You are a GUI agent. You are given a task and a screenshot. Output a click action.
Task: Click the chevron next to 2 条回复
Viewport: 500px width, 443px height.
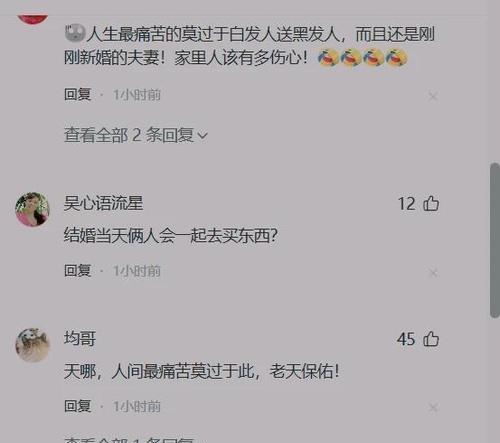[x=202, y=136]
